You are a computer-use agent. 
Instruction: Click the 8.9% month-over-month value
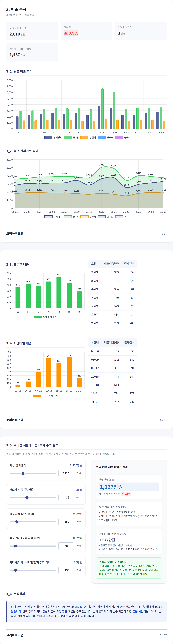[x=73, y=33]
